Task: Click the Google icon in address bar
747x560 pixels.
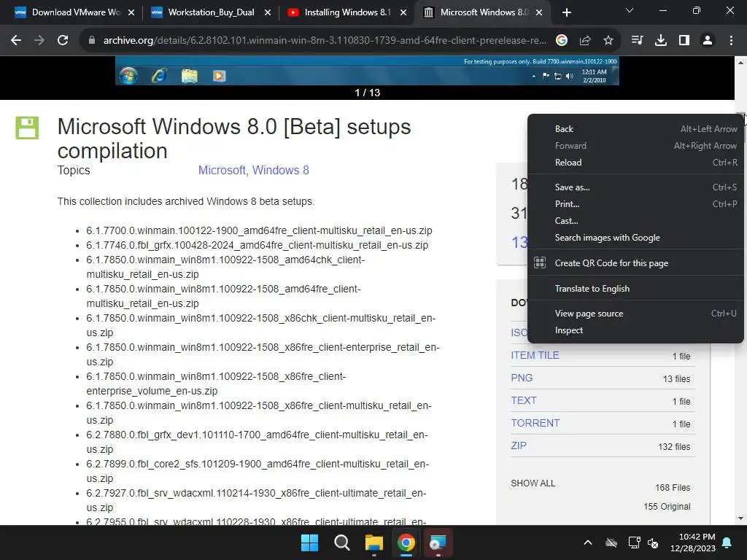Action: click(x=562, y=41)
